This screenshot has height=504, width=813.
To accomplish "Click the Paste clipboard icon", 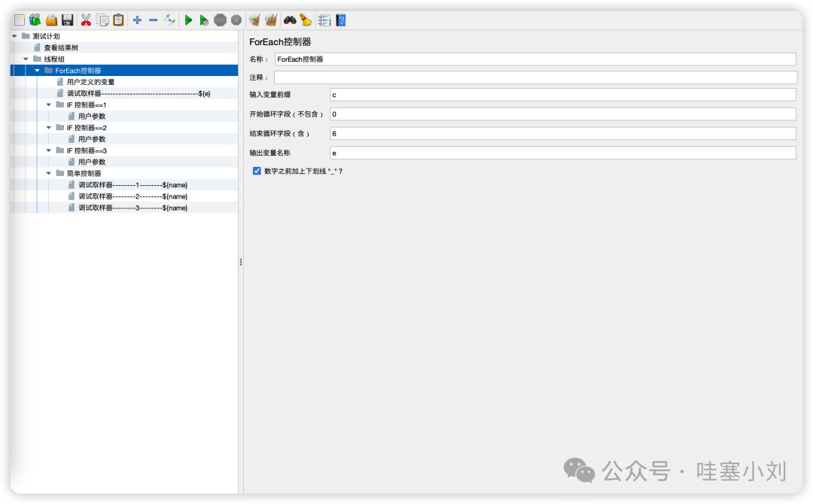I will [x=119, y=20].
